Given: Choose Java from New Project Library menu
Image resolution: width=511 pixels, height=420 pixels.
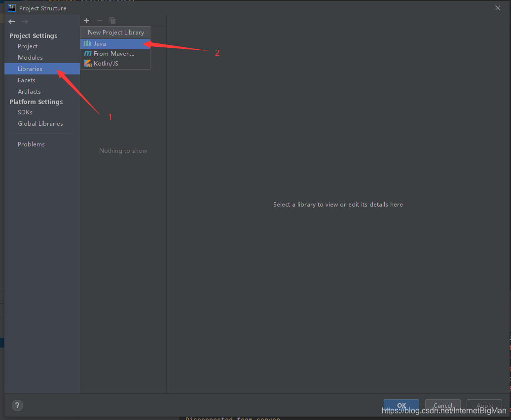Looking at the screenshot, I should (115, 44).
